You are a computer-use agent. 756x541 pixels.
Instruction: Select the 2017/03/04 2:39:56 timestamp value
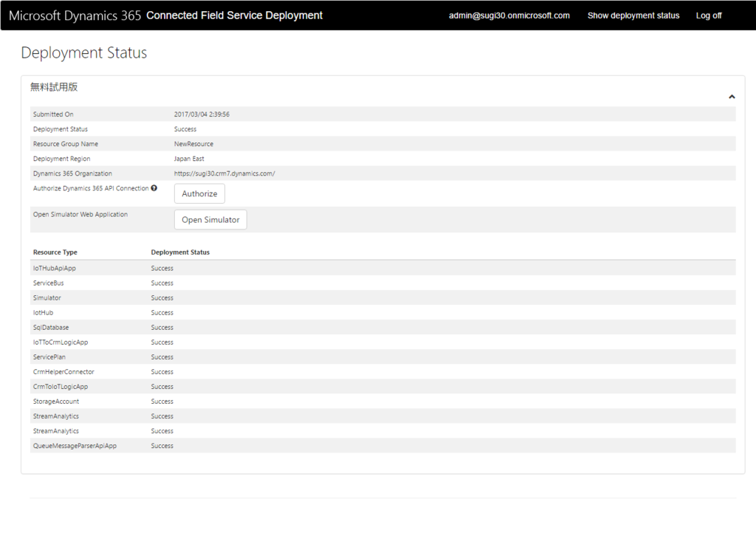202,114
